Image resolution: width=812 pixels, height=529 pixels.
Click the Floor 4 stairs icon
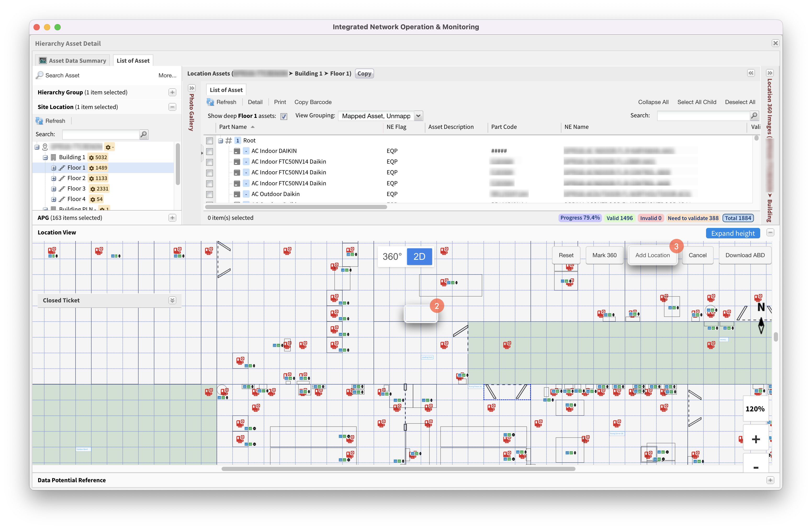(x=62, y=199)
